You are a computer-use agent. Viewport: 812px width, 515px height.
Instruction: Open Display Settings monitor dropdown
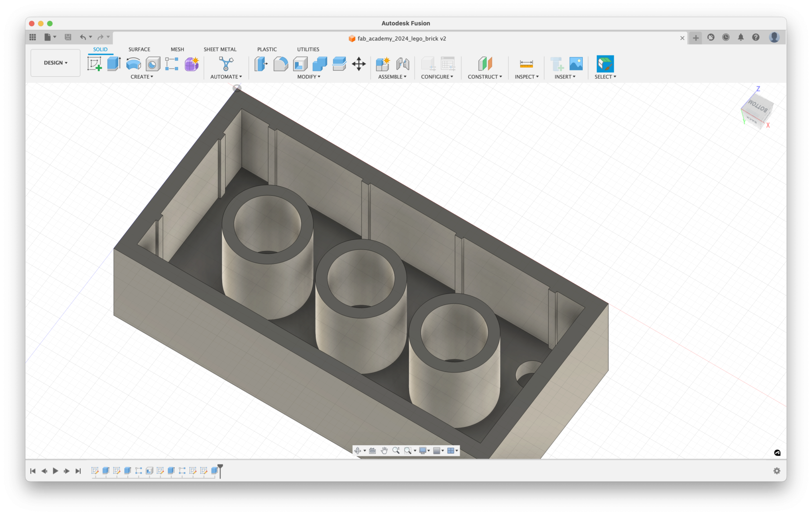[424, 451]
